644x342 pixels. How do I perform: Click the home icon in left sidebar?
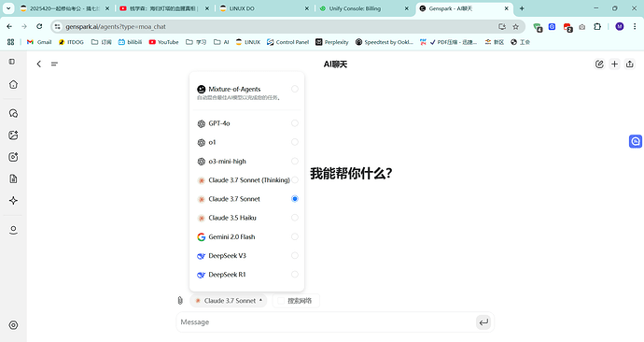(13, 84)
